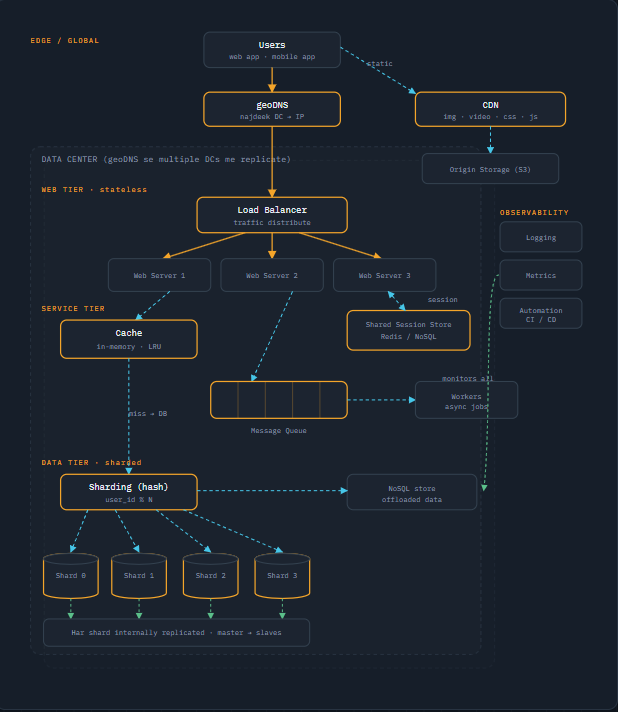618x712 pixels.
Task: Click the Message Queue caption
Action: (x=279, y=430)
